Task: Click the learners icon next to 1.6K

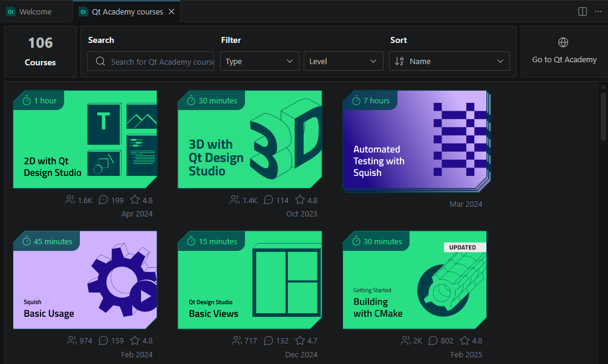Action: (70, 200)
